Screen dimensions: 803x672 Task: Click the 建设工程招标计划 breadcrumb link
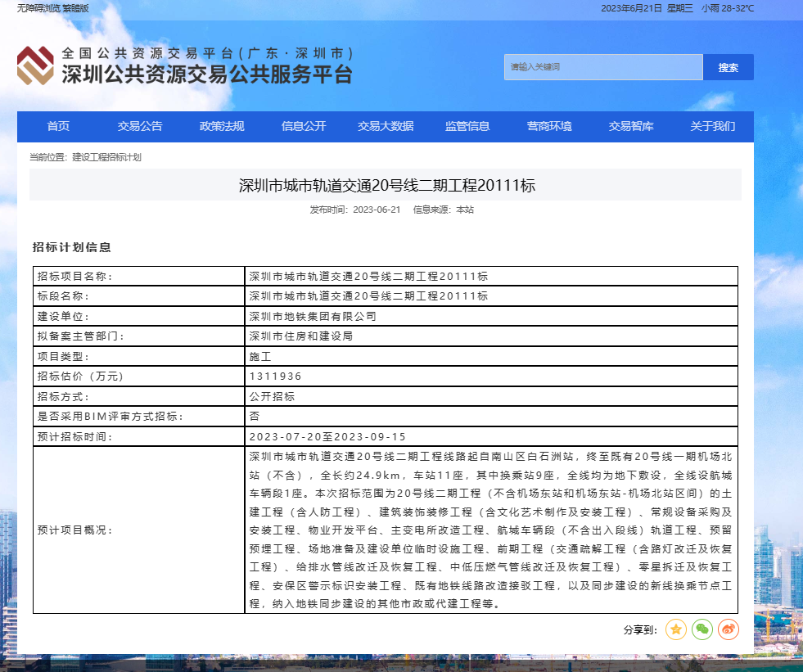[106, 157]
